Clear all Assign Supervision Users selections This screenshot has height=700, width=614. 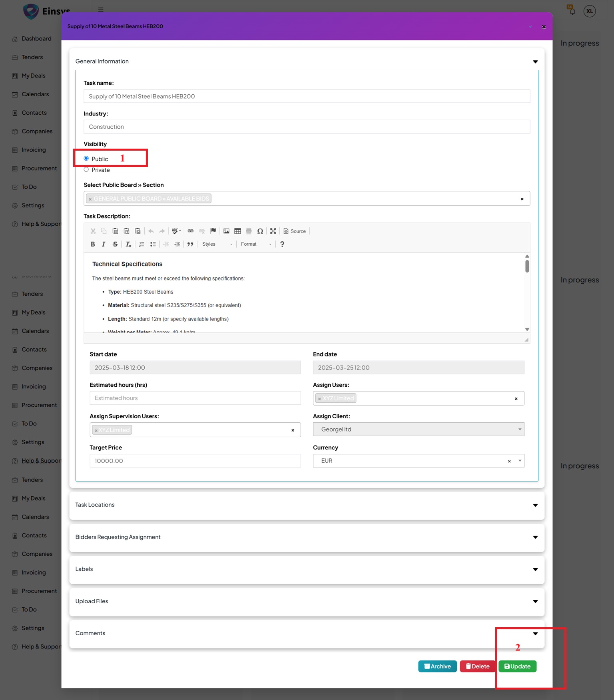tap(293, 430)
